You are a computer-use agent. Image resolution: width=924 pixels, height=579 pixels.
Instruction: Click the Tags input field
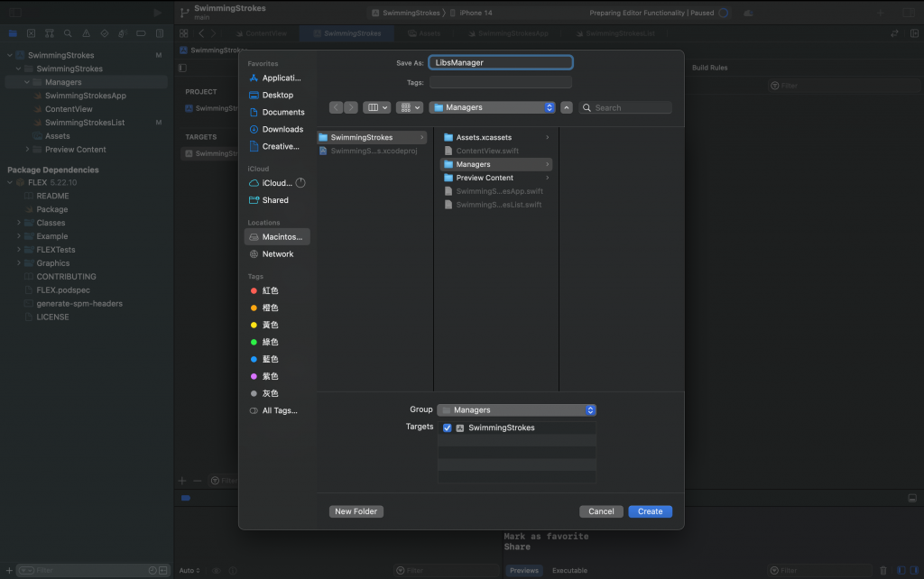point(500,82)
